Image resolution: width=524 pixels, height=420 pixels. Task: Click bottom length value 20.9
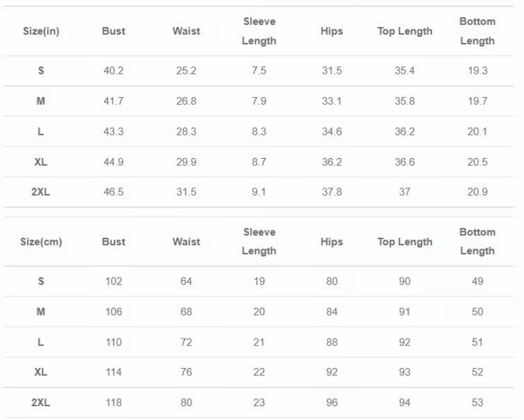click(x=478, y=192)
